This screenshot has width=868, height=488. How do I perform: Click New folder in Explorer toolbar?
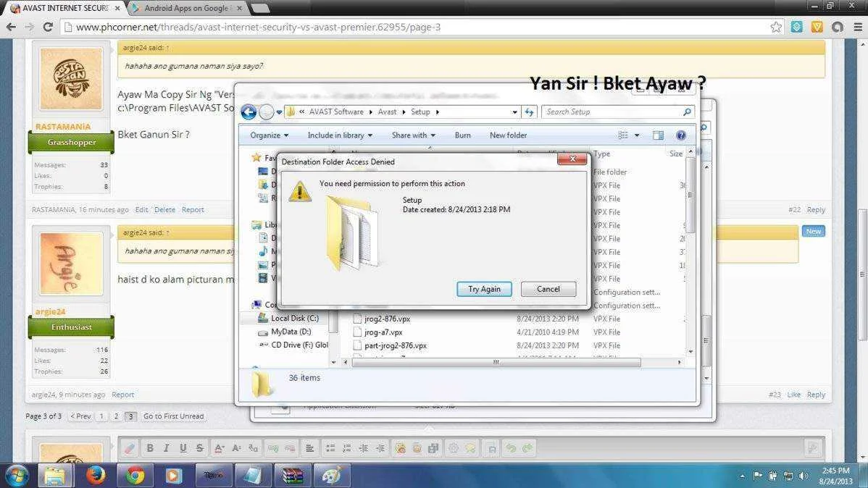click(508, 135)
